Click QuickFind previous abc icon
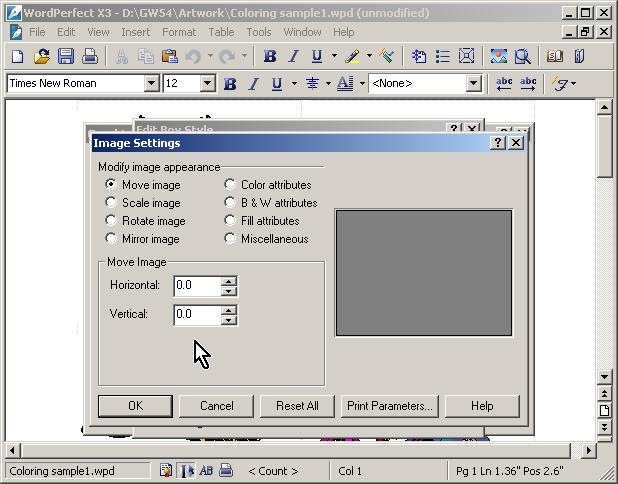 (x=504, y=84)
